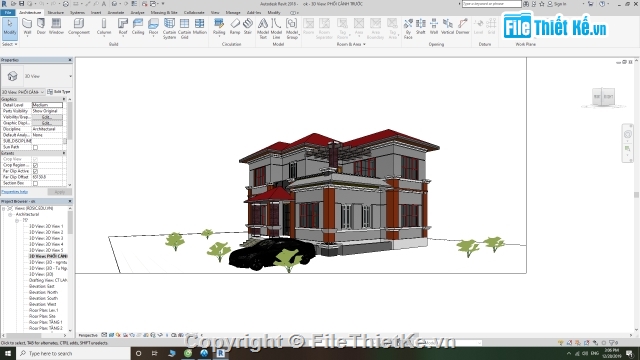640x360 pixels.
Task: Collapse the Architectural node in Project Browser
Action: [x=10, y=214]
